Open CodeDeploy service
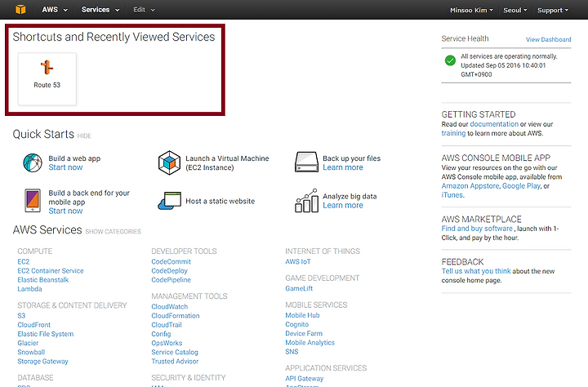Viewport: 588px width, 387px height. pos(169,271)
